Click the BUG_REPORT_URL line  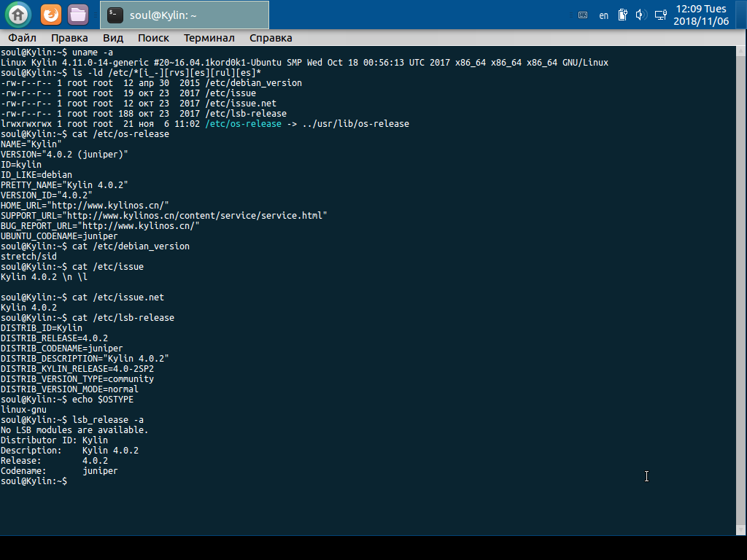100,226
